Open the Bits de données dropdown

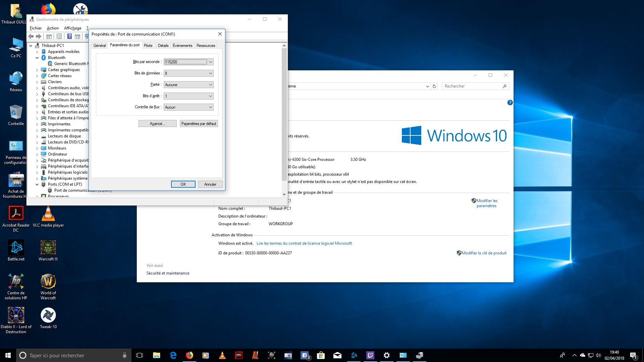189,73
